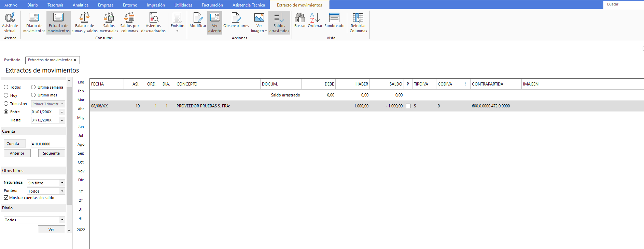The width and height of the screenshot is (644, 249).
Task: Toggle Saldos arrastrados
Action: point(279,23)
